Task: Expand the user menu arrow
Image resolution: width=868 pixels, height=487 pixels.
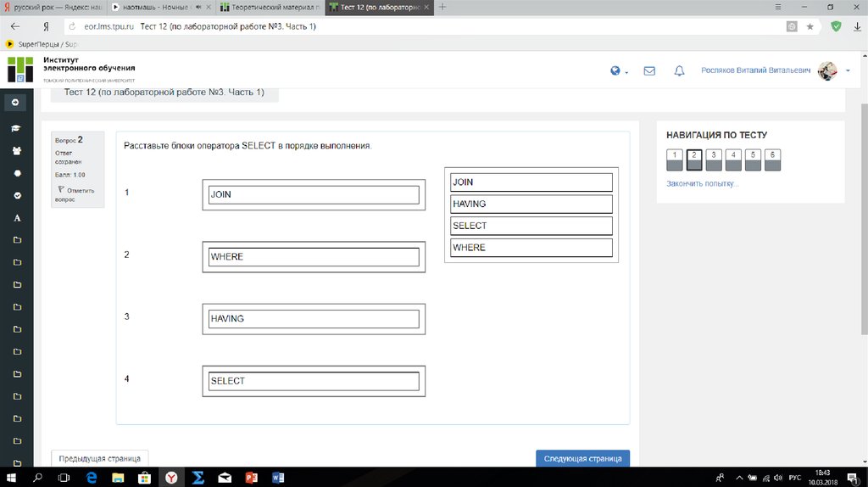Action: click(848, 71)
